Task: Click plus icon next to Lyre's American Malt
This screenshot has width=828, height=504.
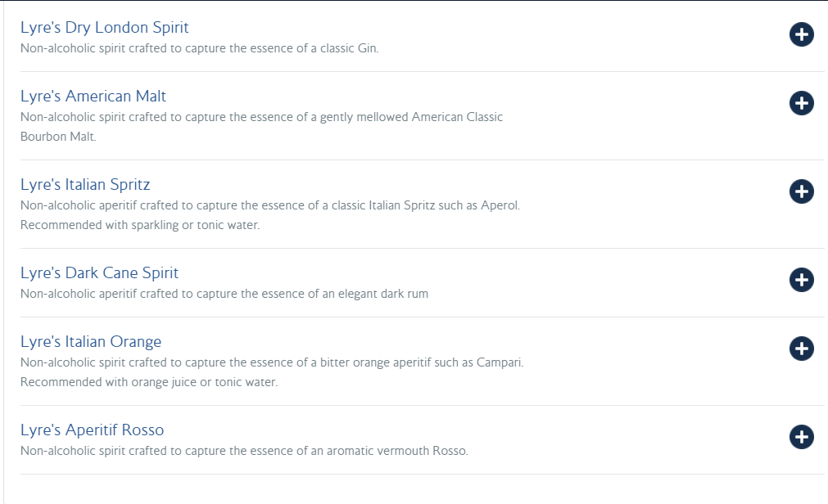Action: [x=801, y=103]
